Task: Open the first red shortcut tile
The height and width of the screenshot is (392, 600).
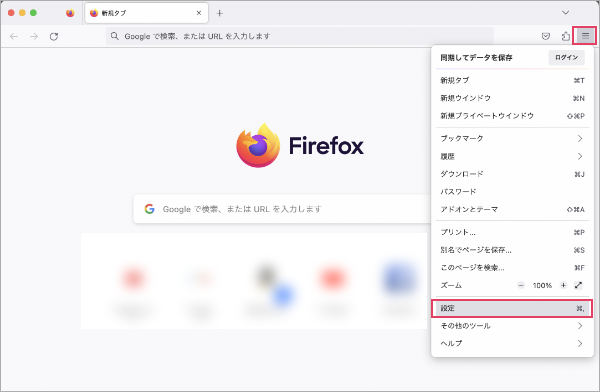Action: 133,278
